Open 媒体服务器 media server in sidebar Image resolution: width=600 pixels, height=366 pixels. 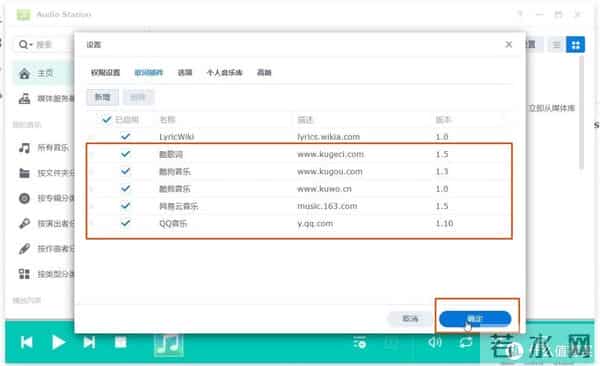pyautogui.click(x=45, y=99)
